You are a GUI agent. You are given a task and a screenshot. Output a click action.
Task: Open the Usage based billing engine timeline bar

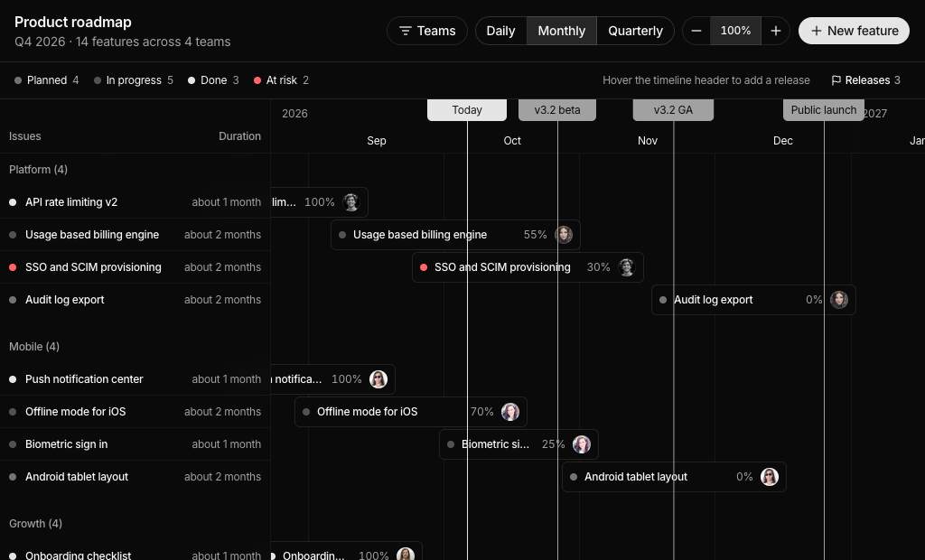pyautogui.click(x=455, y=235)
